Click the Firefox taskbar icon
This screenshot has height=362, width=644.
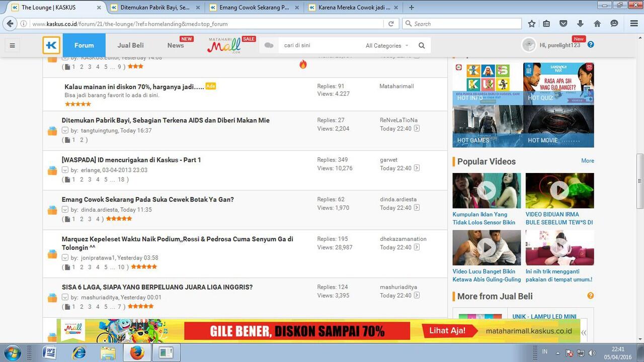point(137,352)
